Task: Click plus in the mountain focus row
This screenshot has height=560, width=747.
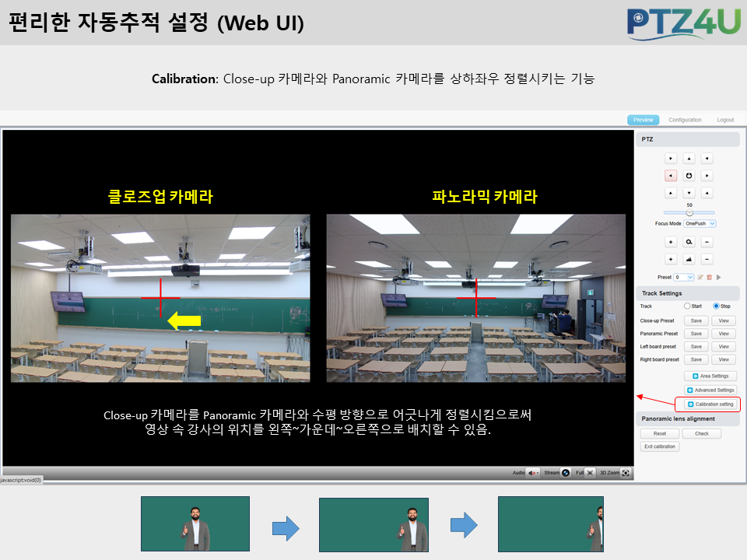Action: pyautogui.click(x=671, y=259)
